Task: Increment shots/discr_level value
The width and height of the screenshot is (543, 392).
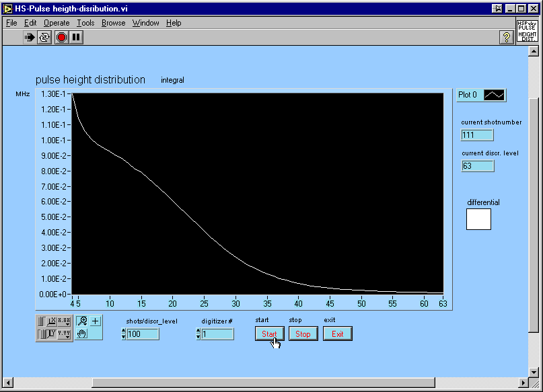Action: pos(124,331)
